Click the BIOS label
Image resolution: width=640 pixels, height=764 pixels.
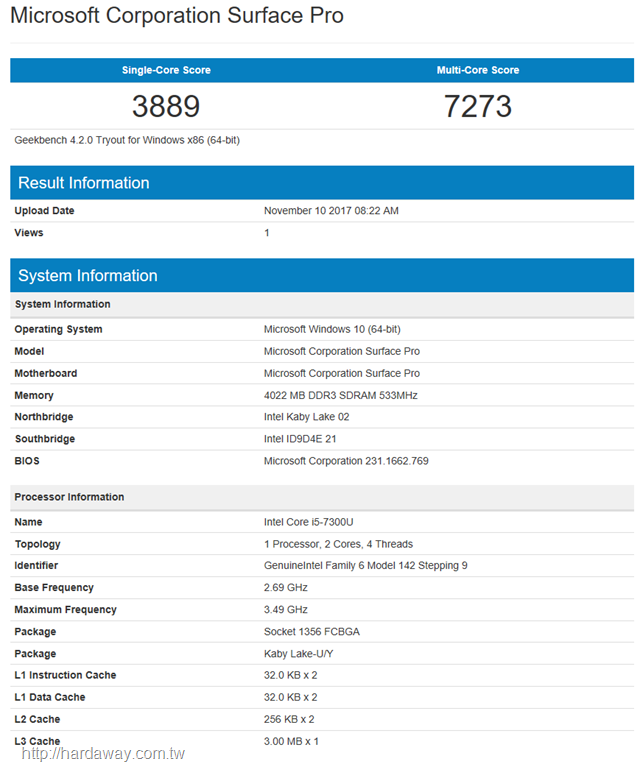pyautogui.click(x=27, y=461)
